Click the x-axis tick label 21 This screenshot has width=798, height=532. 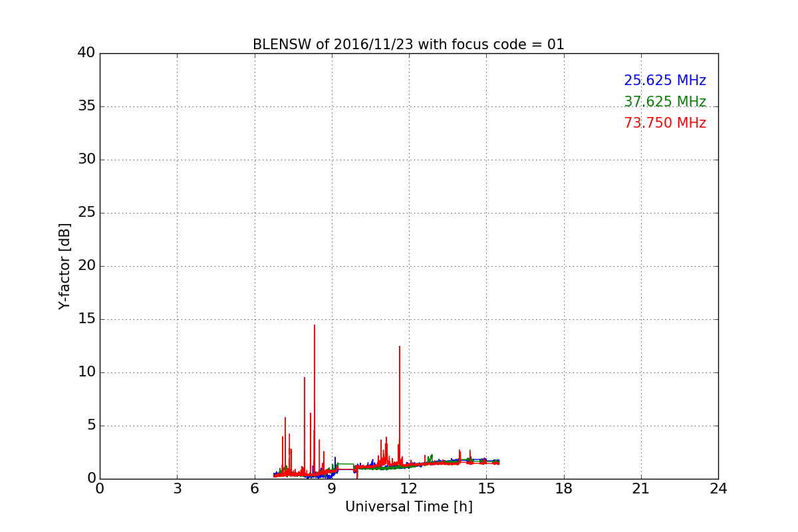click(x=641, y=489)
